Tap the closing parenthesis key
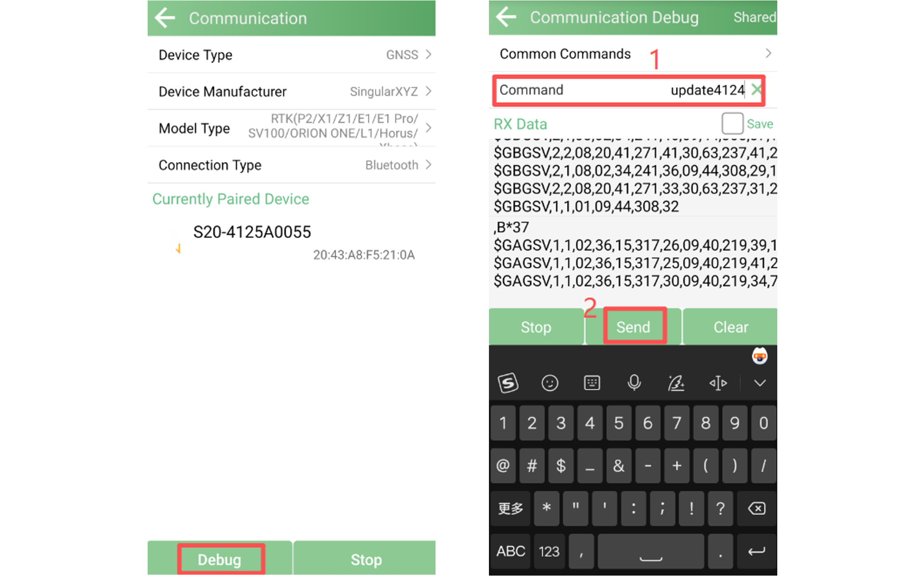 click(735, 466)
